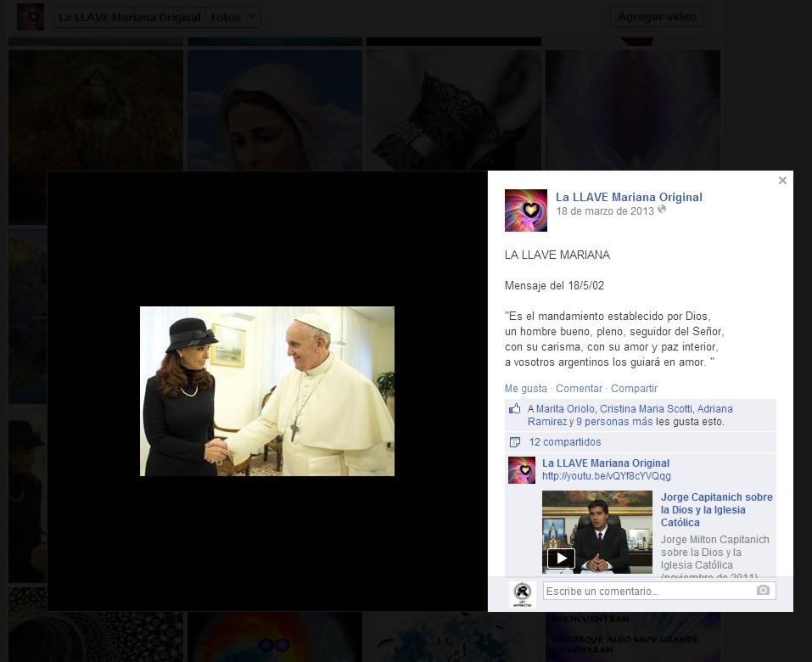
Task: Click the share icon beside 12 compartidos
Action: tap(514, 442)
